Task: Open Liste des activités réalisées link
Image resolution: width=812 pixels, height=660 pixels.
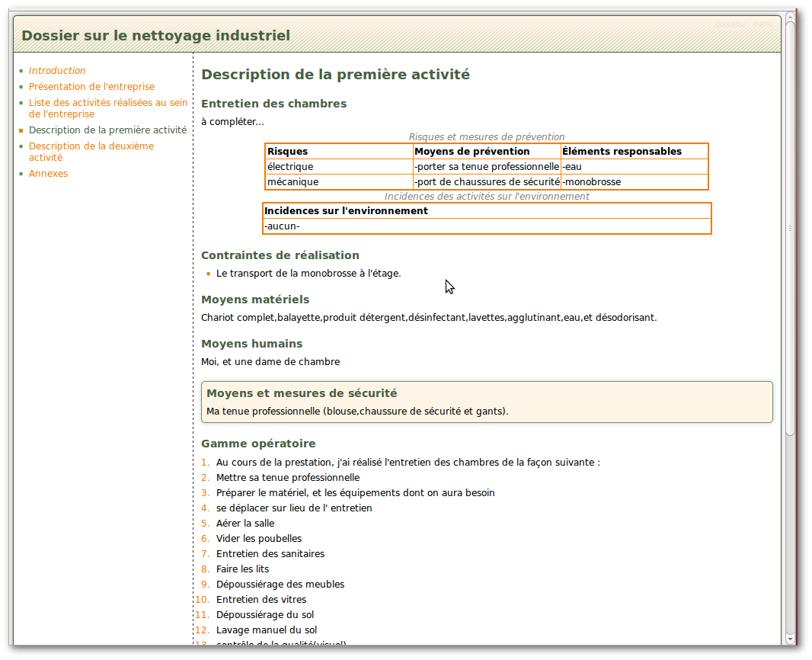Action: click(107, 108)
